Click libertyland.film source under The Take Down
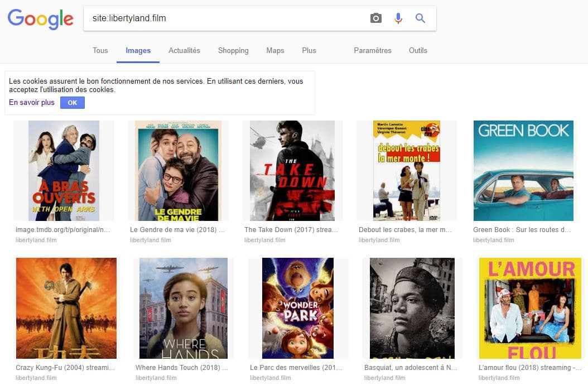Image resolution: width=588 pixels, height=385 pixels. click(x=265, y=240)
